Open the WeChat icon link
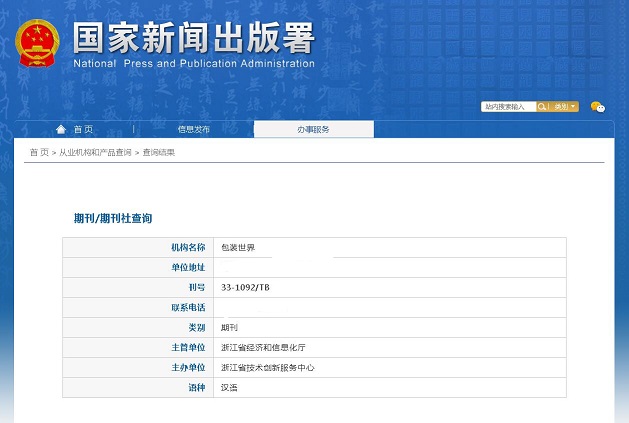This screenshot has height=423, width=629. click(x=597, y=107)
